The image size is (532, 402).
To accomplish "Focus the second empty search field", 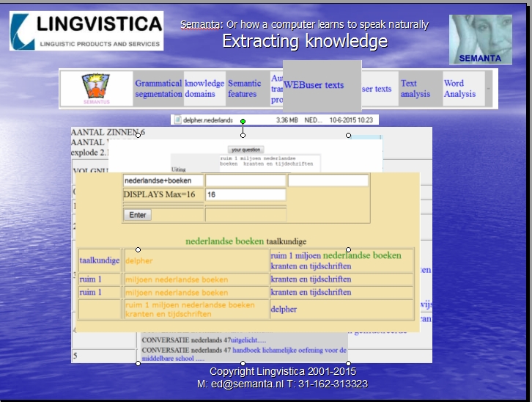I will pyautogui.click(x=245, y=180).
